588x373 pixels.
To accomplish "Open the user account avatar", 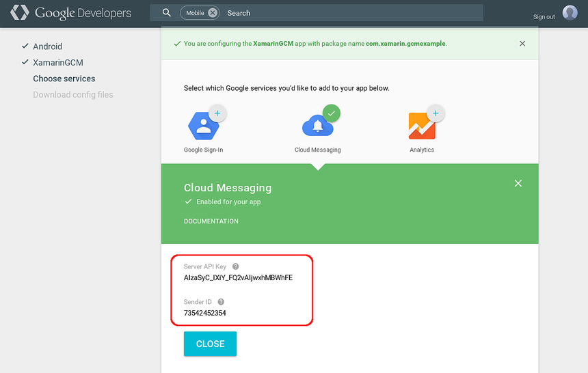I will [x=570, y=13].
